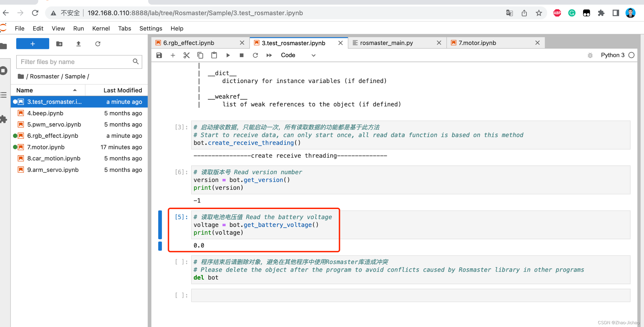
Task: Click the upload files icon
Action: (x=79, y=44)
